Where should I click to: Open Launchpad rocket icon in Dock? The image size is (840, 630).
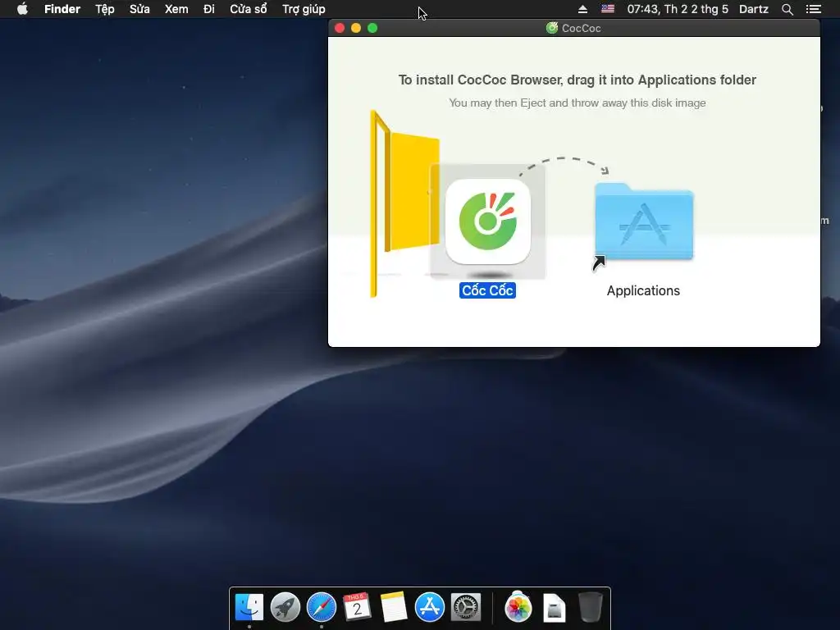(285, 608)
